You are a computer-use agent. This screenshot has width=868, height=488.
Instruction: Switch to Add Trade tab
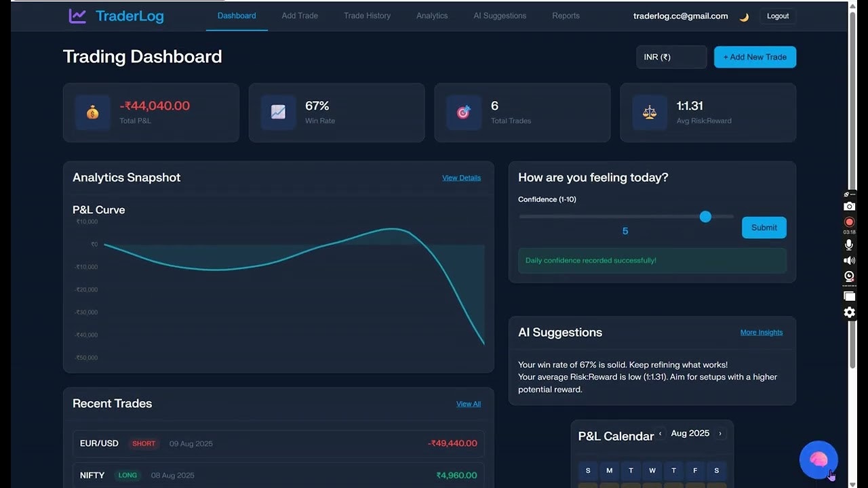pyautogui.click(x=300, y=16)
